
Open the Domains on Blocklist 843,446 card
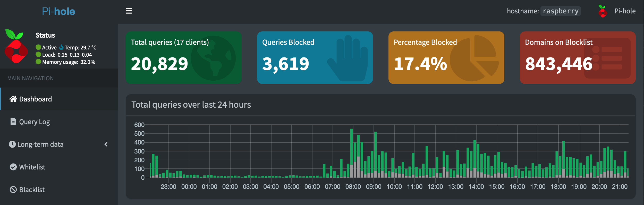pyautogui.click(x=578, y=58)
